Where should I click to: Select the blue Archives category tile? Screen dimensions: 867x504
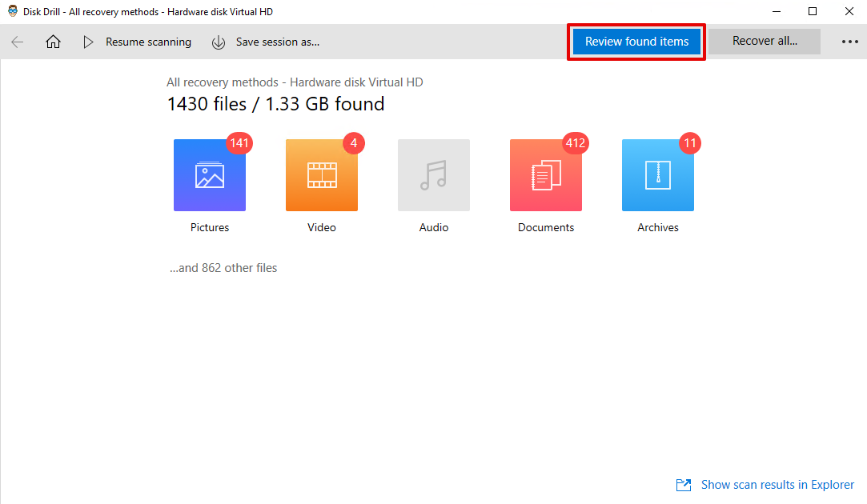pos(658,175)
